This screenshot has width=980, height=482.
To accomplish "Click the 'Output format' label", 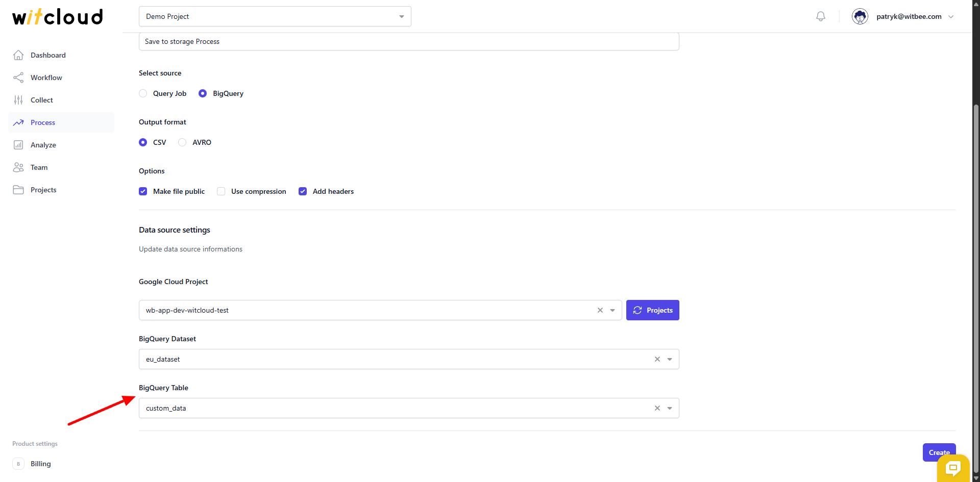I will click(x=162, y=122).
